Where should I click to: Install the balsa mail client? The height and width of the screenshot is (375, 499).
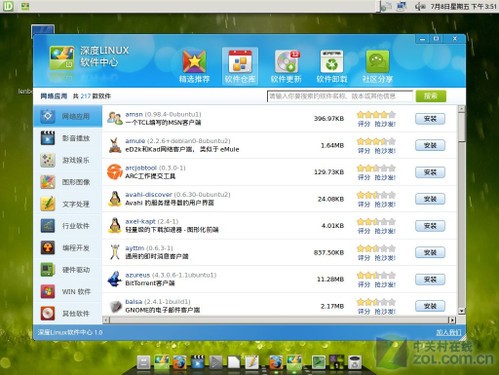430,306
